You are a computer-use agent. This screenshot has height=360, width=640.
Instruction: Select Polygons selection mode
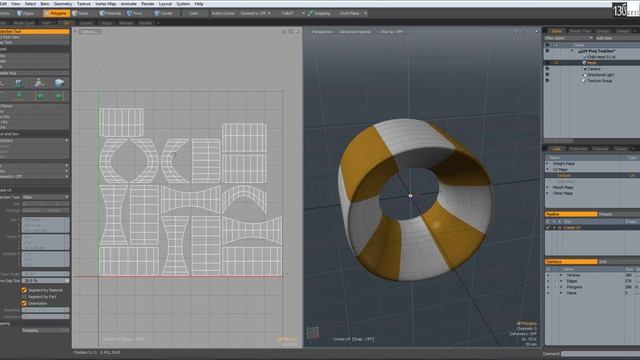click(x=56, y=13)
